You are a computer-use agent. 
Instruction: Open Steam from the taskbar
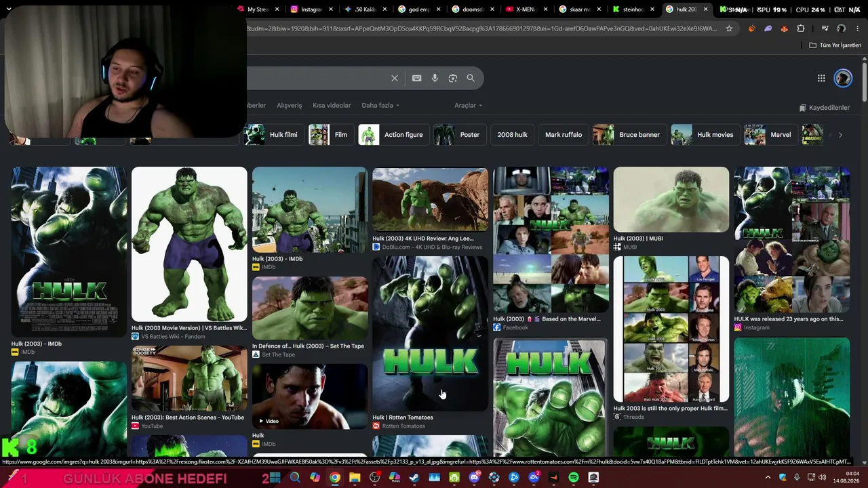[x=414, y=478]
